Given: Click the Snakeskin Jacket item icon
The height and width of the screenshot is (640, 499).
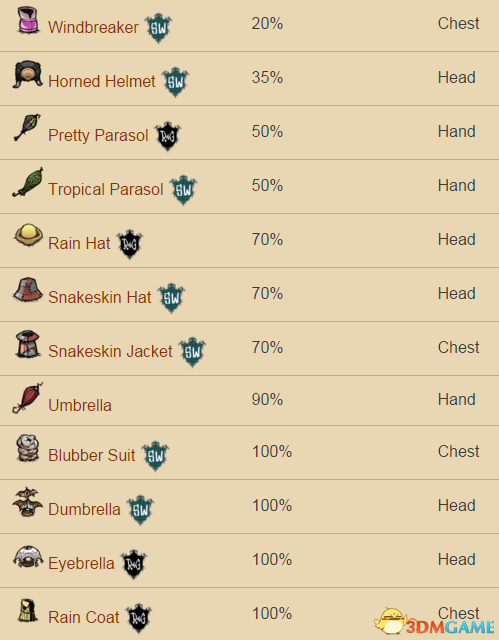Looking at the screenshot, I should [28, 344].
